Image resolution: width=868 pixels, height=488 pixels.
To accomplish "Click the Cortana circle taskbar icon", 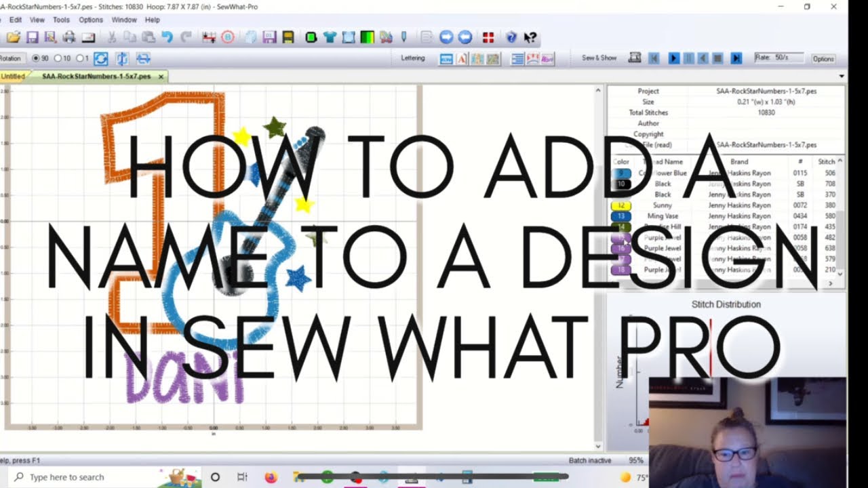I will click(215, 477).
